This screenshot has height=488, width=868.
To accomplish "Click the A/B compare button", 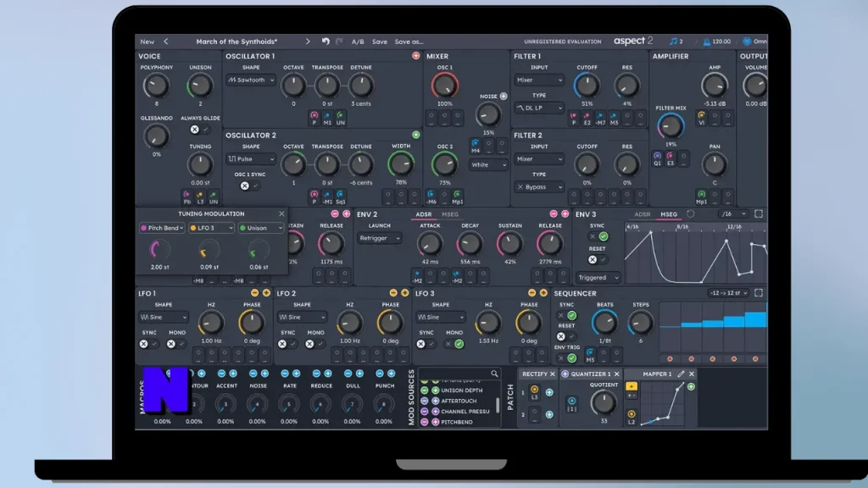I will click(x=358, y=42).
